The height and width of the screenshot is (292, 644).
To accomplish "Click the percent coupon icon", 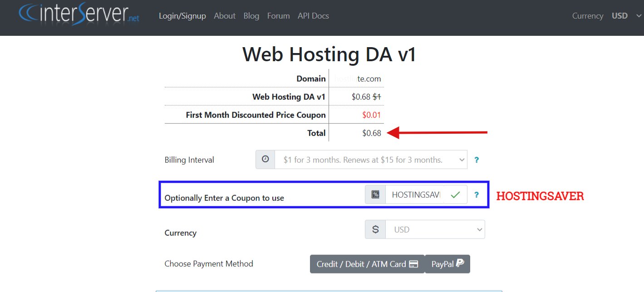I will click(x=375, y=195).
